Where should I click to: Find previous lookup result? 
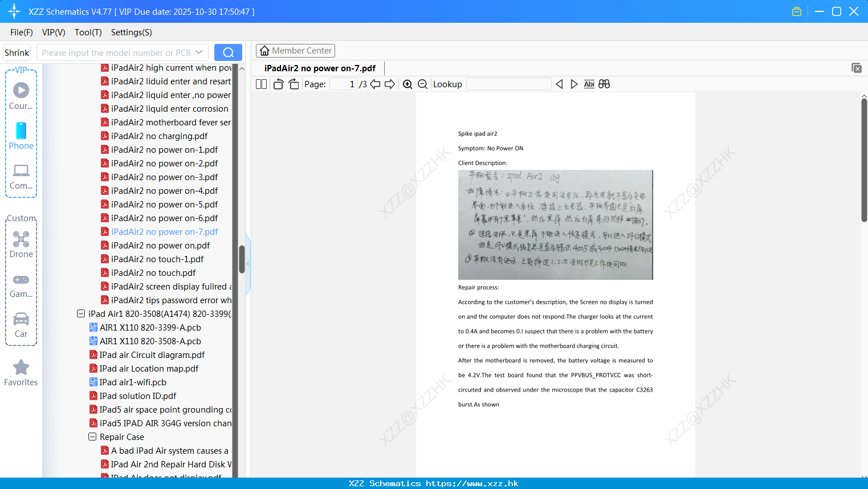(559, 84)
